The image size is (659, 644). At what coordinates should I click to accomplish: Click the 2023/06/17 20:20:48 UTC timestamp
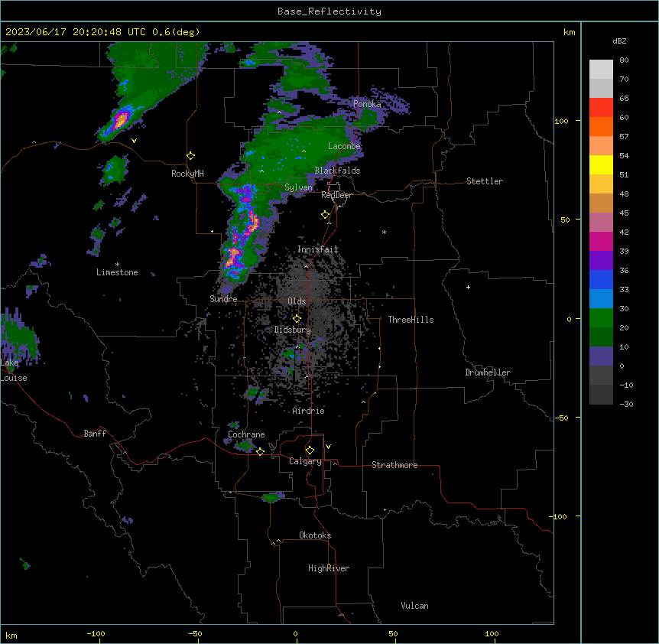[x=75, y=32]
